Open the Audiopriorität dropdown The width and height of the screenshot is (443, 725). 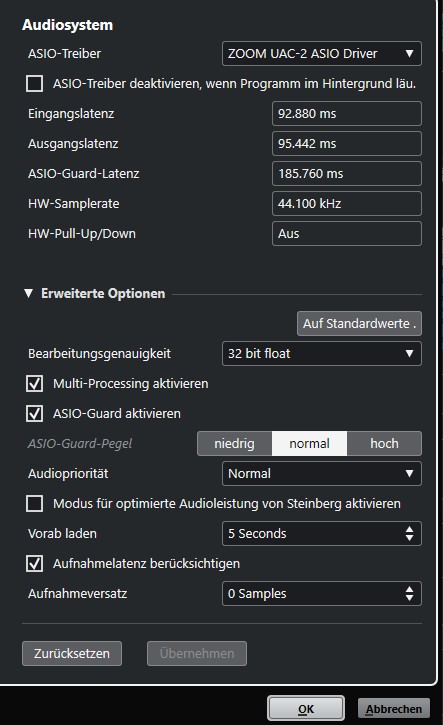[x=321, y=474]
